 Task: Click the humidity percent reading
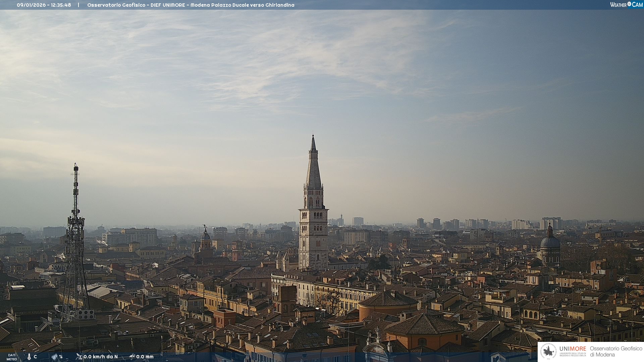click(61, 357)
